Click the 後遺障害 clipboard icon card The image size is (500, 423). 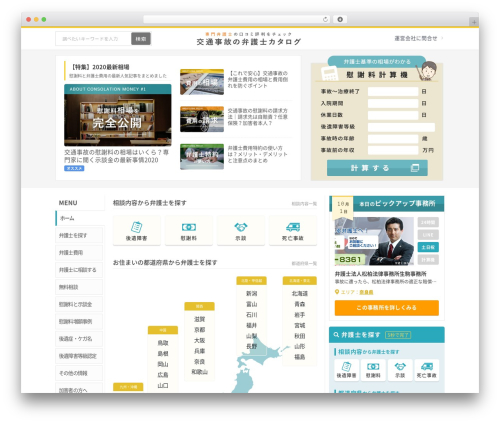pyautogui.click(x=137, y=231)
